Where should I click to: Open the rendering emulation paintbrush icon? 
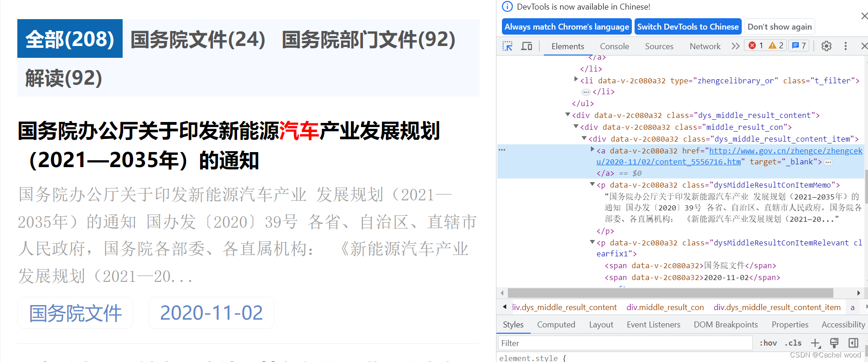[x=834, y=343]
